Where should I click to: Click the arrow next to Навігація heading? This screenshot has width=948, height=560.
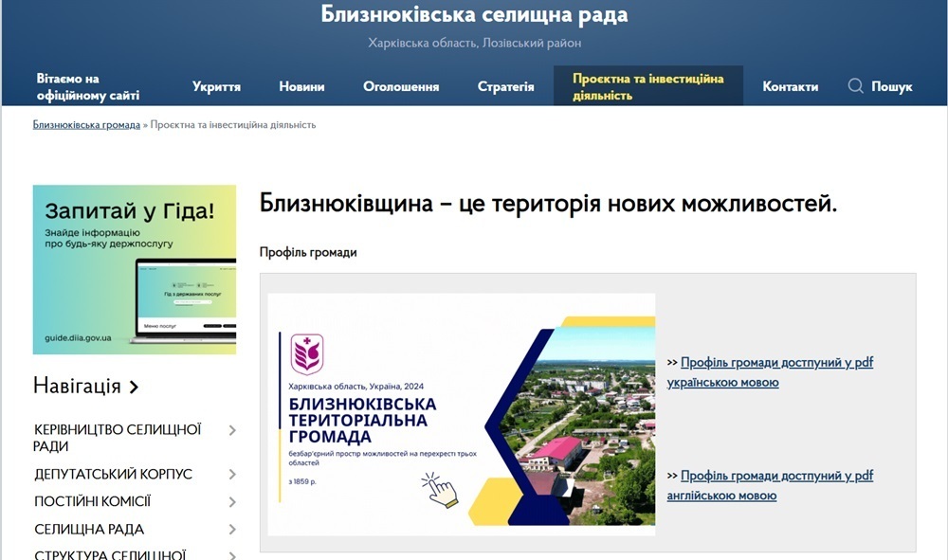[134, 387]
